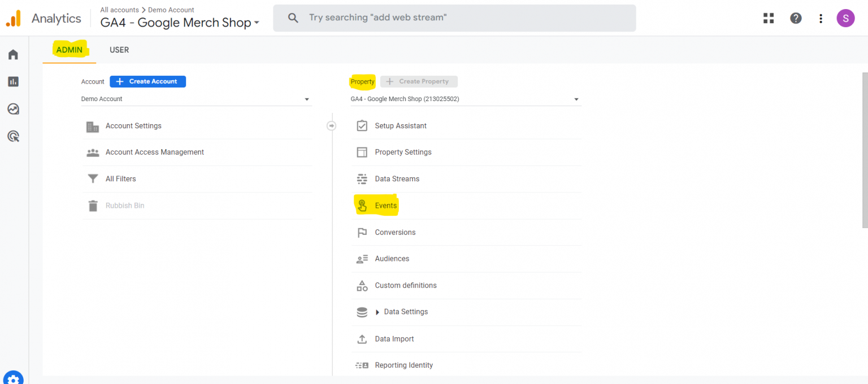The image size is (868, 384).
Task: Click the vertical scrollbar on the right
Action: point(864,150)
